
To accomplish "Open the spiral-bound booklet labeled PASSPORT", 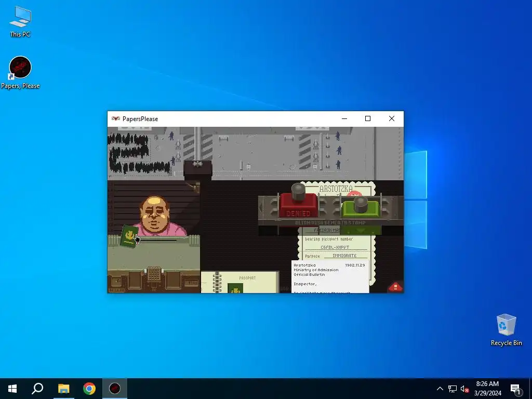I will 240,282.
